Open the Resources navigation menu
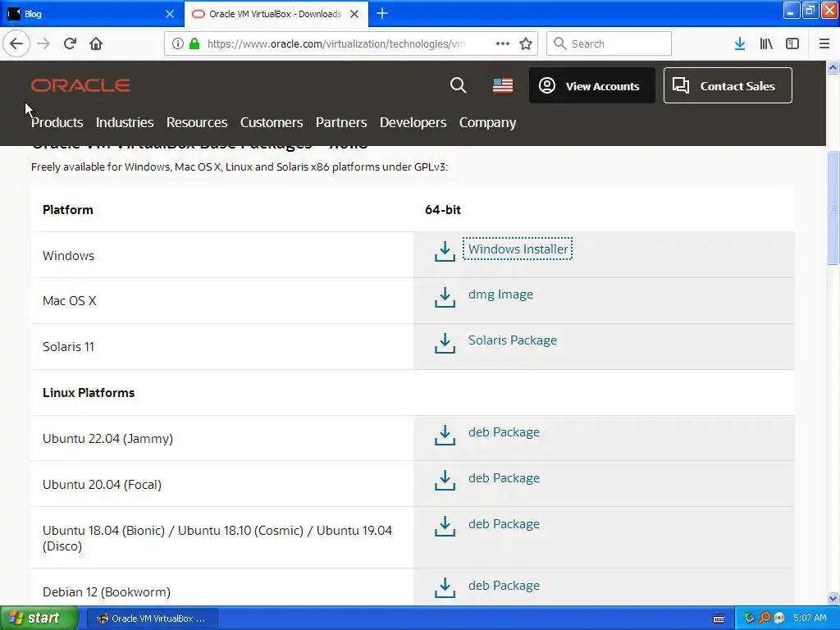Viewport: 840px width, 630px height. point(197,122)
